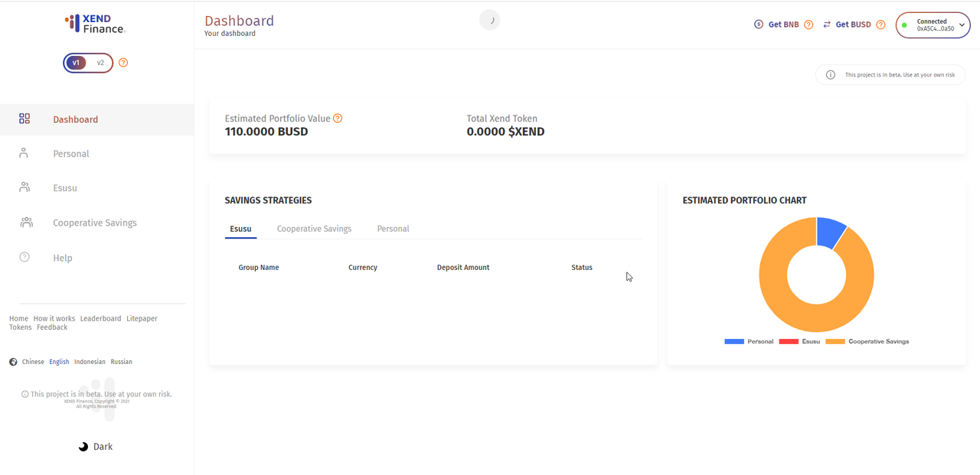Screen dimensions: 980x475
Task: Click the 0.0000 $XEND value
Action: pyautogui.click(x=505, y=132)
